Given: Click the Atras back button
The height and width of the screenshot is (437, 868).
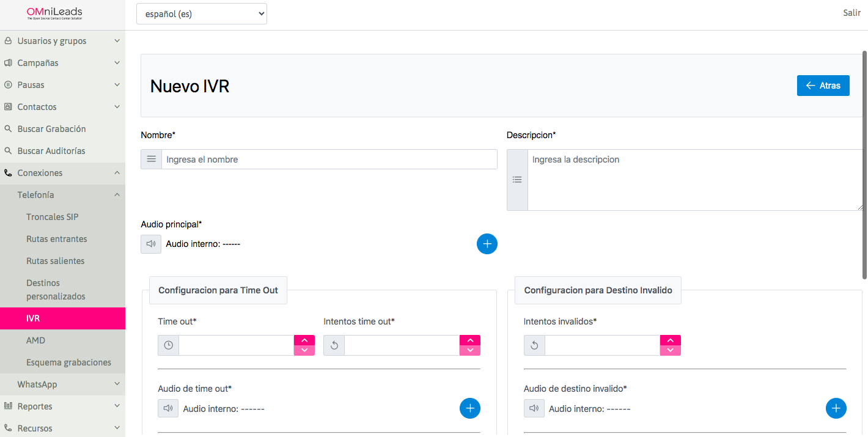Looking at the screenshot, I should click(823, 86).
